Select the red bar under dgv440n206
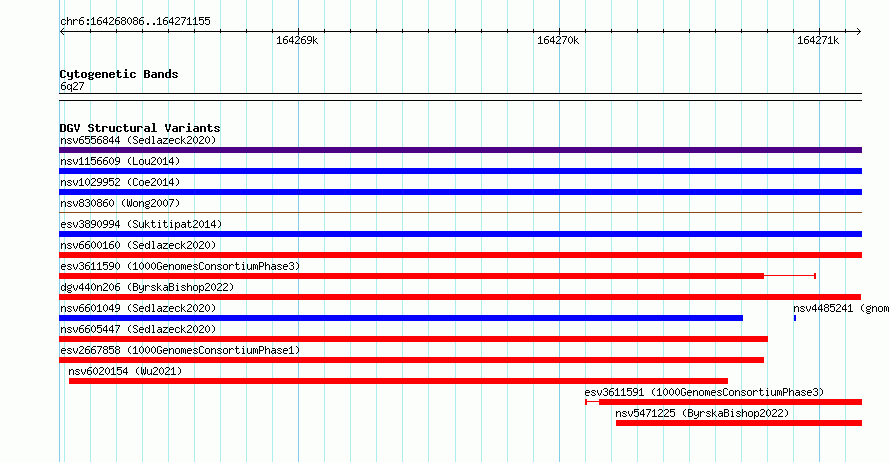The height and width of the screenshot is (462, 890). click(460, 297)
